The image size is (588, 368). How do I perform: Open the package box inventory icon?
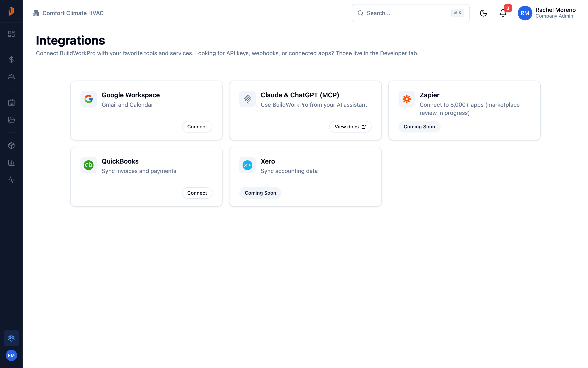tap(11, 146)
